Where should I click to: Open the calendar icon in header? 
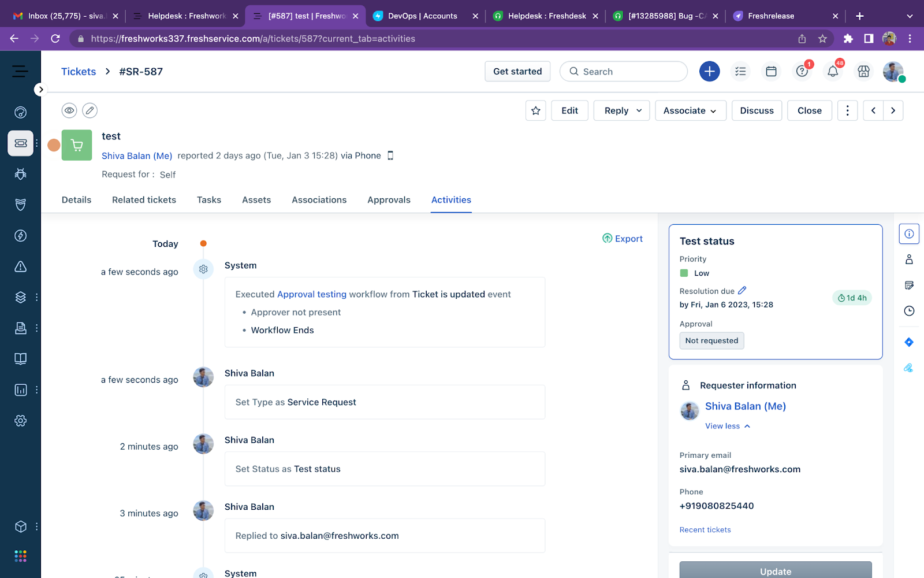771,71
